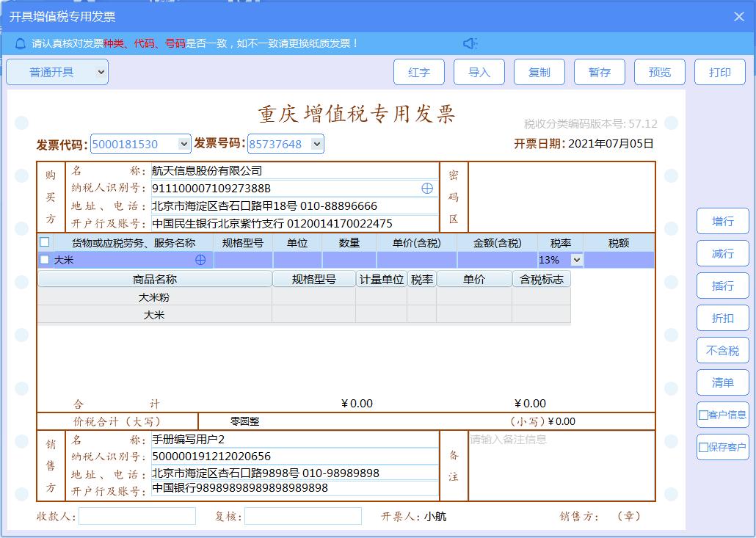Open the 普通开具 invoice mode dropdown
The width and height of the screenshot is (756, 538).
pyautogui.click(x=57, y=72)
